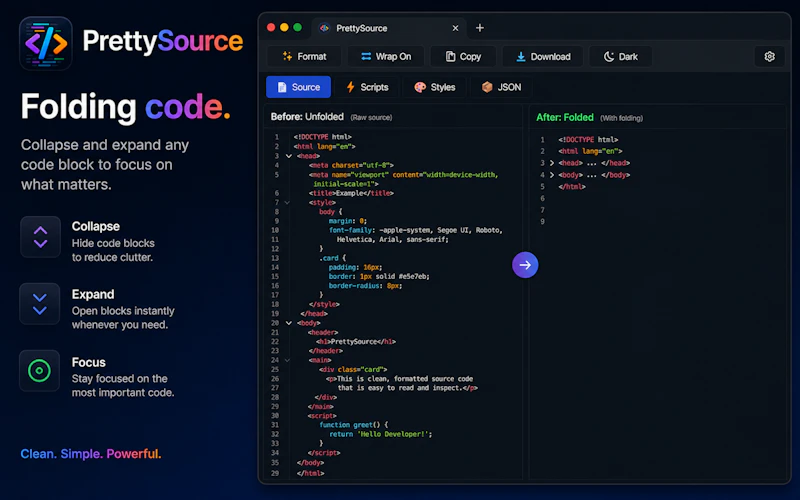Viewport: 800px width, 500px height.
Task: Click the palette icon on Styles tab
Action: tap(420, 87)
